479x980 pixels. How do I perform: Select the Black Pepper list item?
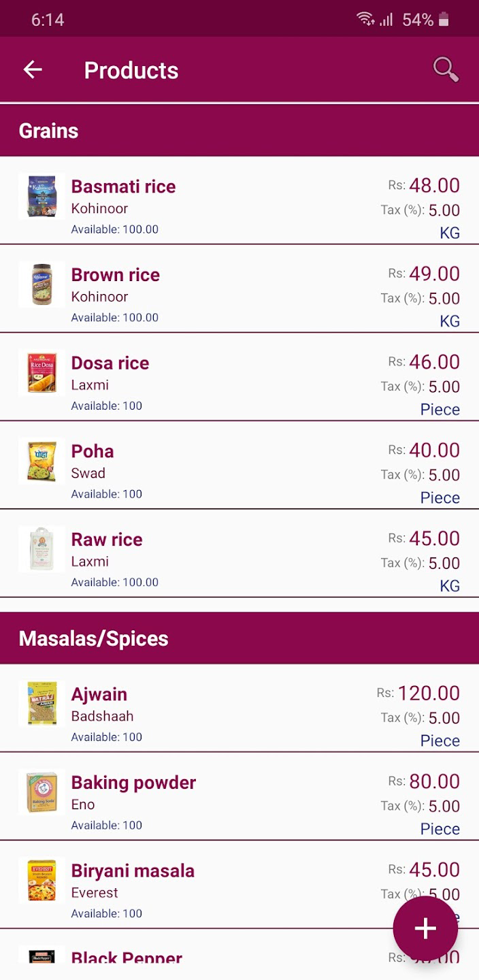point(127,958)
